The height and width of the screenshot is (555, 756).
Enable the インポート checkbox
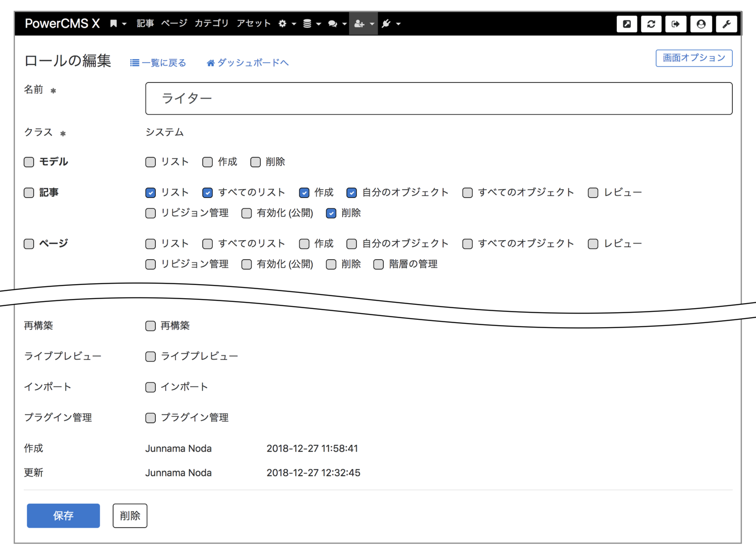click(150, 387)
